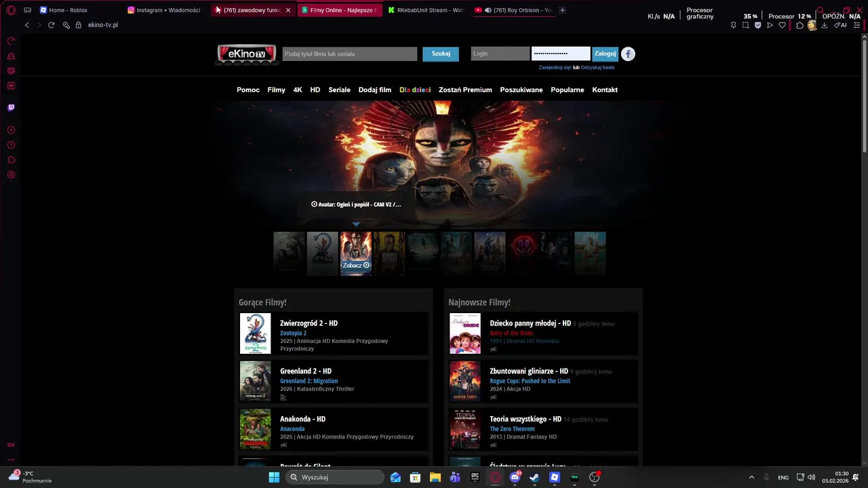This screenshot has width=868, height=488.
Task: Click the Szukaj search button
Action: (441, 54)
